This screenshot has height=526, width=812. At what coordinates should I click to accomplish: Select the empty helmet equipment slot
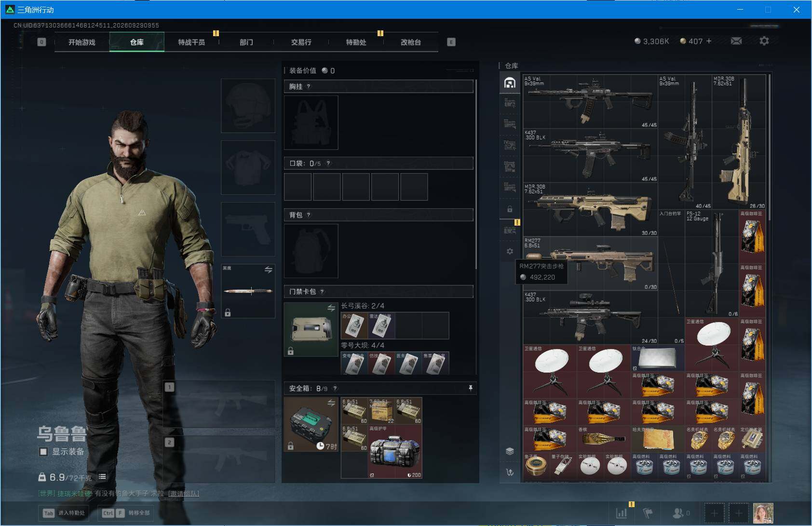(x=248, y=106)
